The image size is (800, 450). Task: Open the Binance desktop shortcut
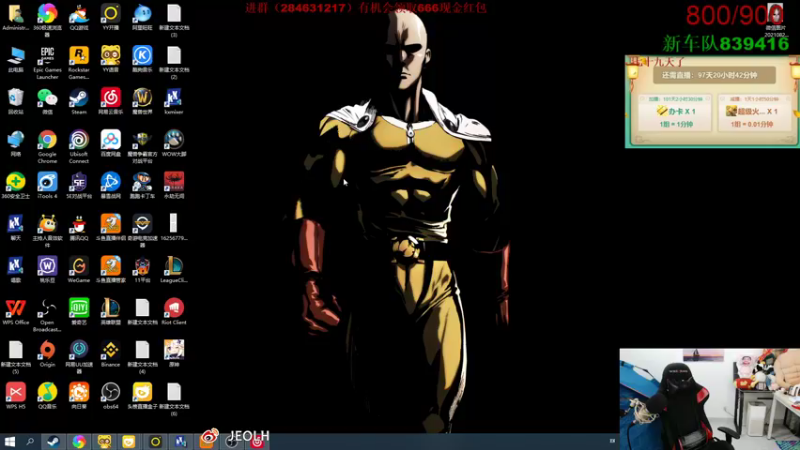click(x=111, y=354)
